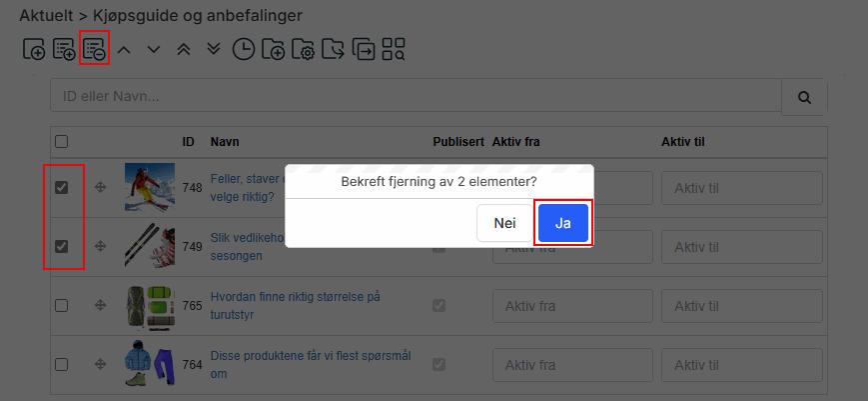This screenshot has height=401, width=868.
Task: Open folder settings gear icon
Action: tap(303, 49)
